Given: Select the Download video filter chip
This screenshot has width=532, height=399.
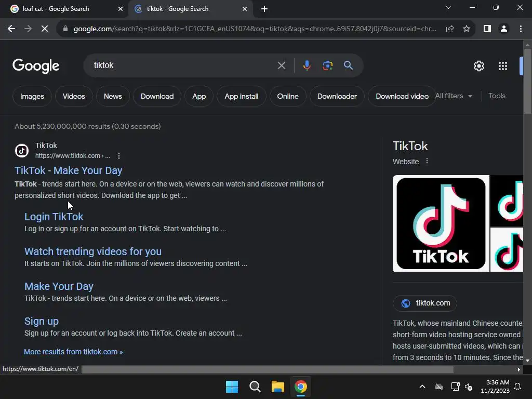Looking at the screenshot, I should [402, 96].
